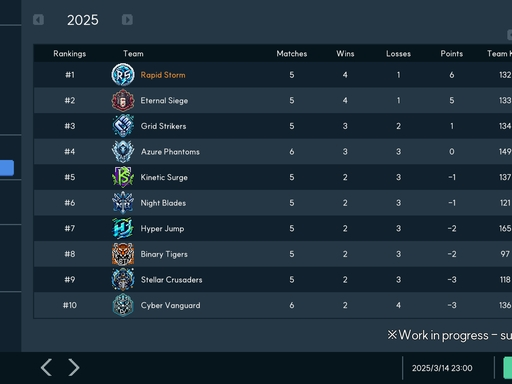The width and height of the screenshot is (512, 384).
Task: Click the Night Blades team logo
Action: click(x=123, y=203)
